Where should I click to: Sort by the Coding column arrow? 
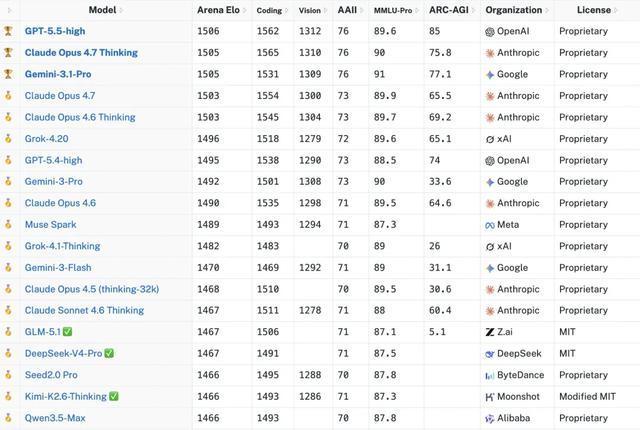(x=286, y=11)
